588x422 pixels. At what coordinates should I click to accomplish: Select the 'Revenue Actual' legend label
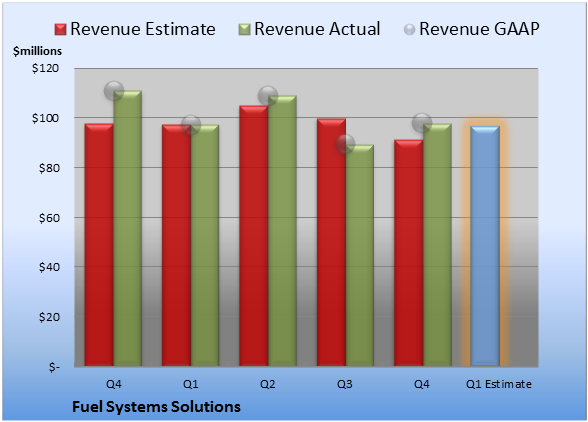[317, 29]
